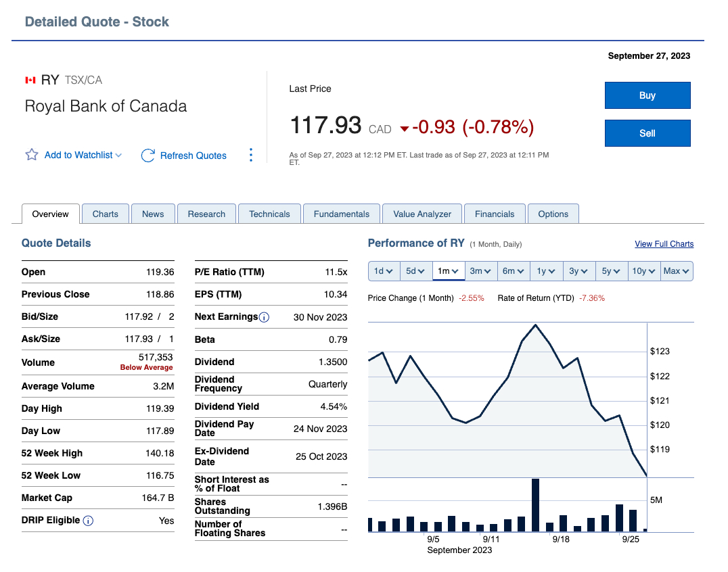The height and width of the screenshot is (572, 728).
Task: Click the last price 117.93
Action: 325,125
